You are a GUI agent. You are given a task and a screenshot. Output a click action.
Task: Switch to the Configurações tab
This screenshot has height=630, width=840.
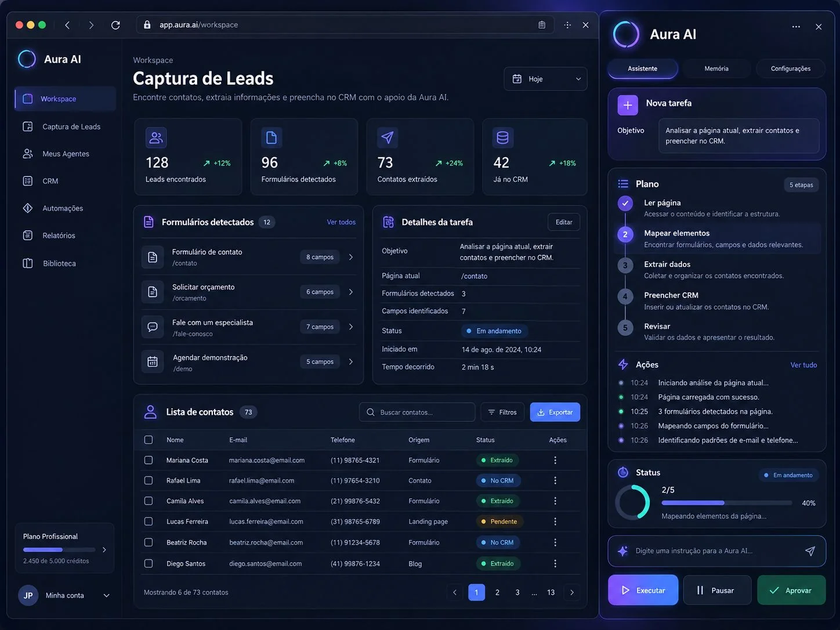(x=791, y=68)
